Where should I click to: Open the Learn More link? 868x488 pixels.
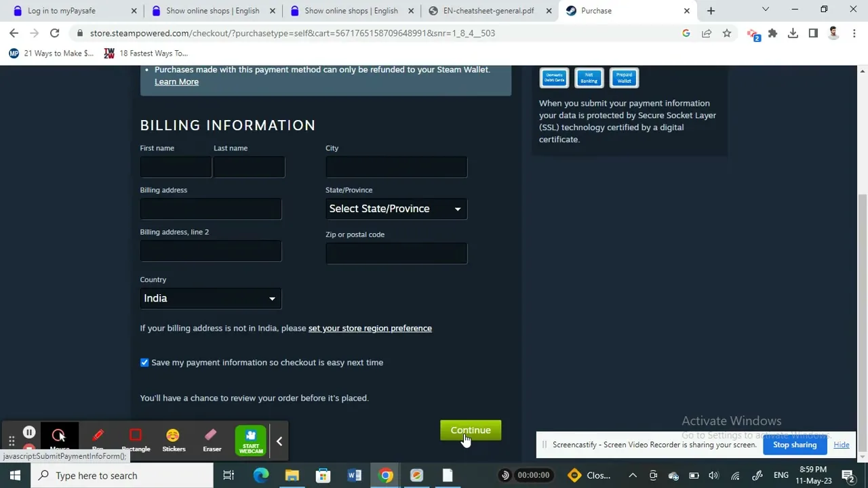coord(176,81)
